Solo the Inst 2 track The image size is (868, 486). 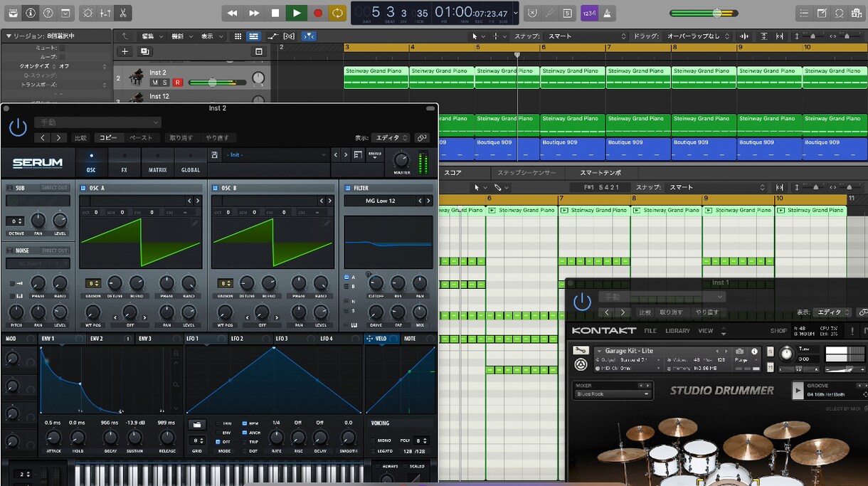[x=166, y=83]
